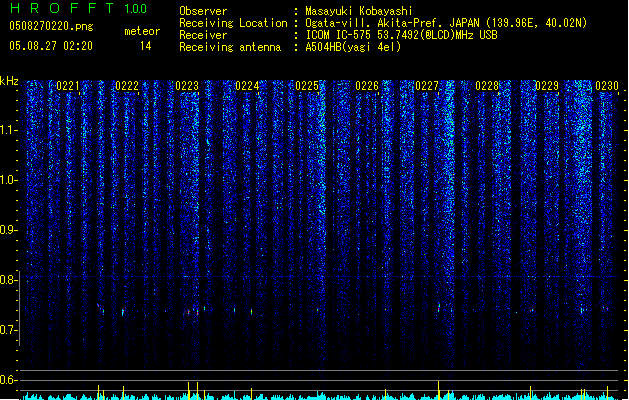
Task: Click the 0.9 kHz axis label
Action: pos(9,230)
